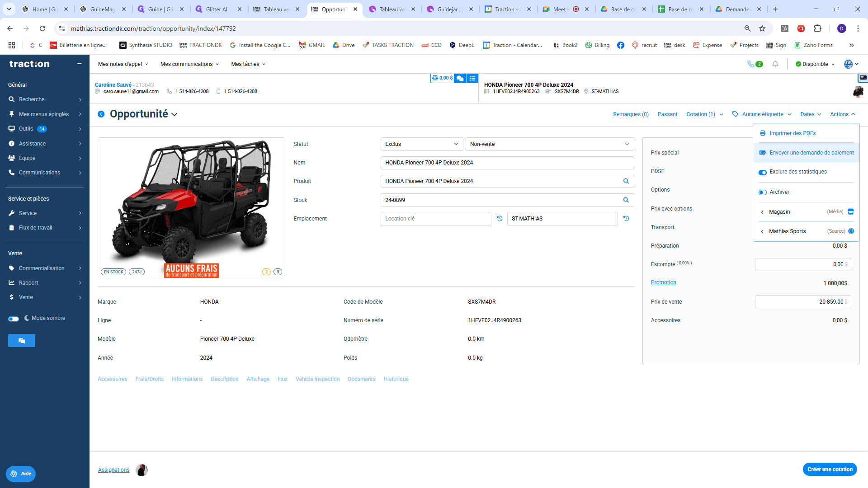Click the badge 5 on vehicle photo
The height and width of the screenshot is (488, 868).
pos(278,272)
